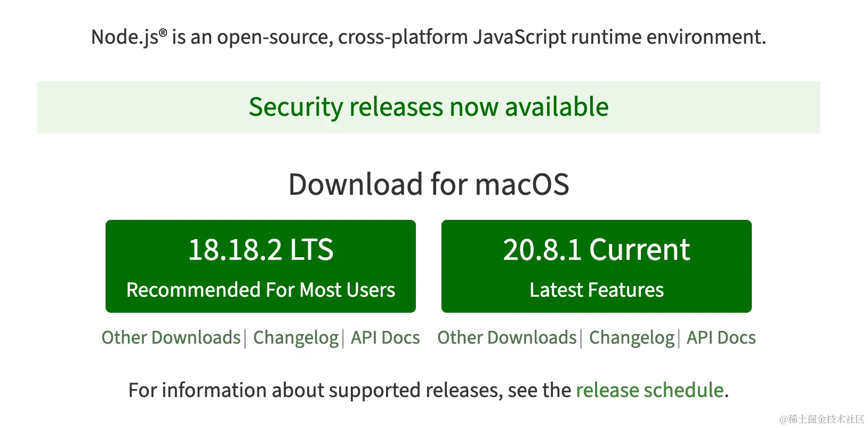The height and width of the screenshot is (428, 868).
Task: Click the Node.js runtime description text
Action: (x=429, y=36)
